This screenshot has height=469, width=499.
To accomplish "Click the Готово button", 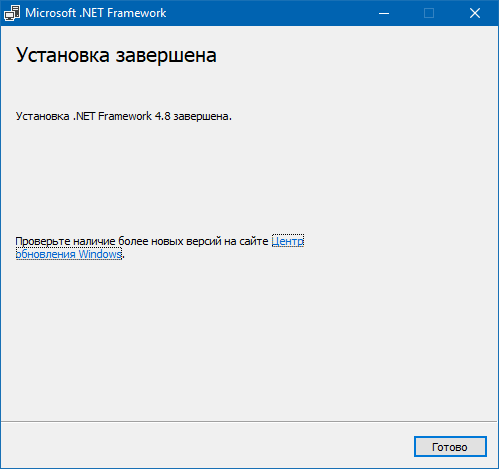I will click(450, 446).
